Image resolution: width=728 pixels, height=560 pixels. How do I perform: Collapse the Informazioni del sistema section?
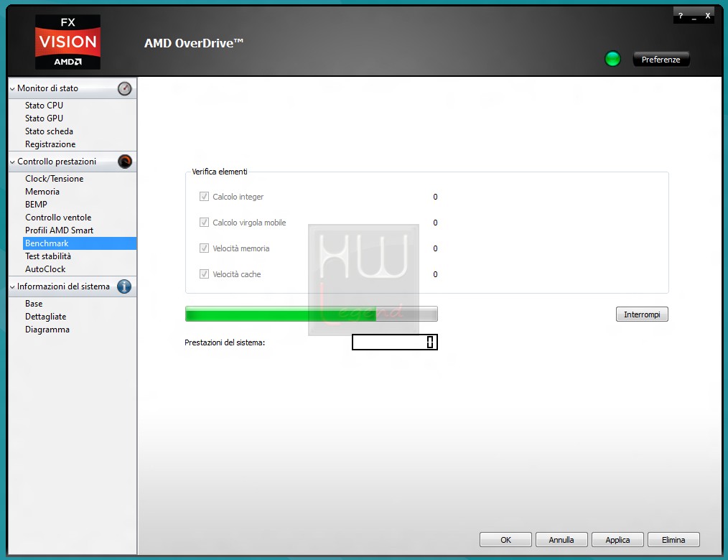[12, 287]
